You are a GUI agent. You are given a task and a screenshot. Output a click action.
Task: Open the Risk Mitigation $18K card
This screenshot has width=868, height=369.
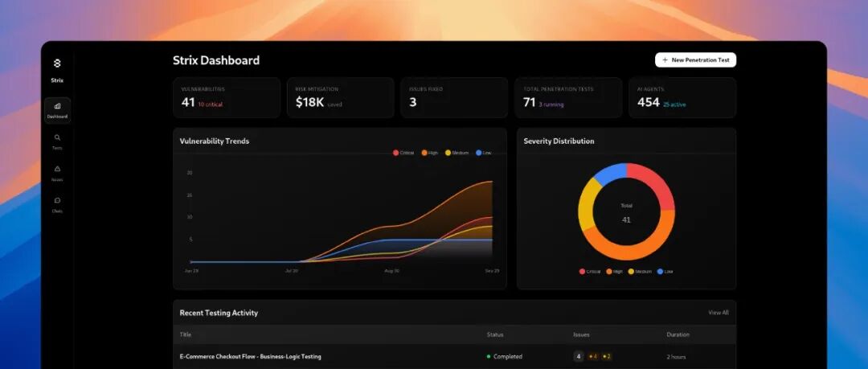[x=341, y=97]
